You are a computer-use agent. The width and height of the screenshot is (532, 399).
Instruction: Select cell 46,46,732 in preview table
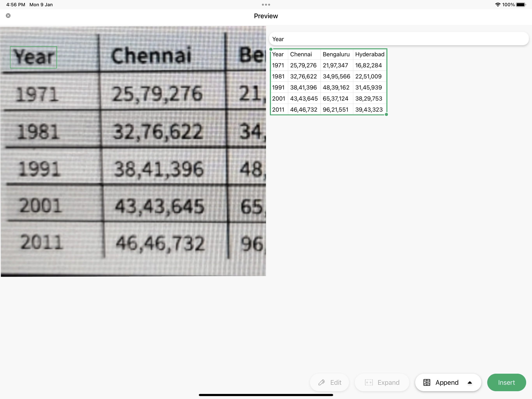click(x=304, y=110)
